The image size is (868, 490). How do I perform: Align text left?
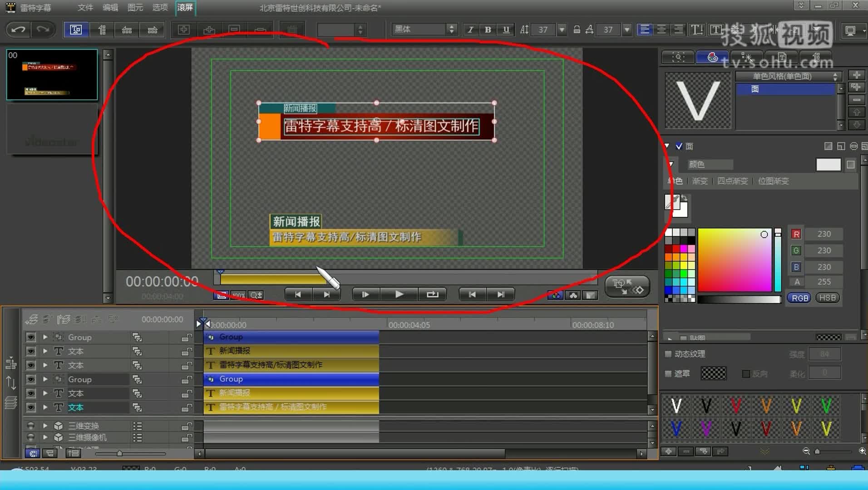pos(644,29)
